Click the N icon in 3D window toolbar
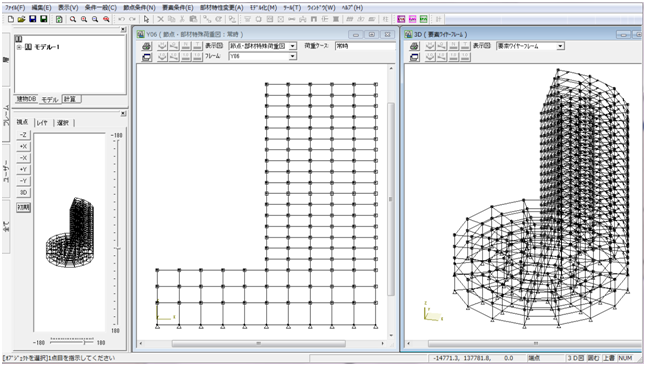 click(454, 46)
